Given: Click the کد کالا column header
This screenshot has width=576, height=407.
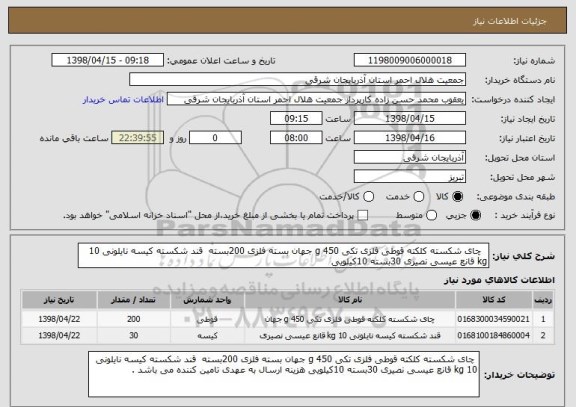Looking at the screenshot, I should coord(493,300).
